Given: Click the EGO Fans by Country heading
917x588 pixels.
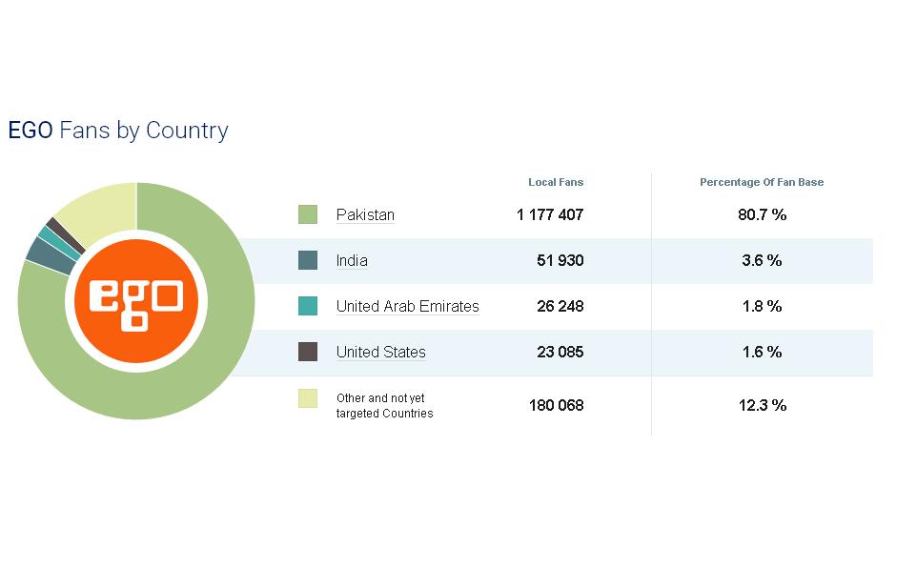Looking at the screenshot, I should pyautogui.click(x=118, y=130).
